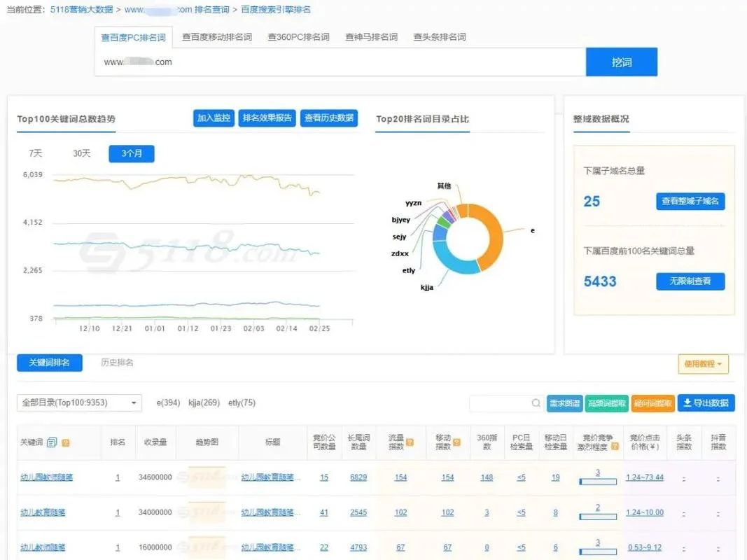This screenshot has width=747, height=560.
Task: Click the blue 挖词 search button
Action: (622, 62)
